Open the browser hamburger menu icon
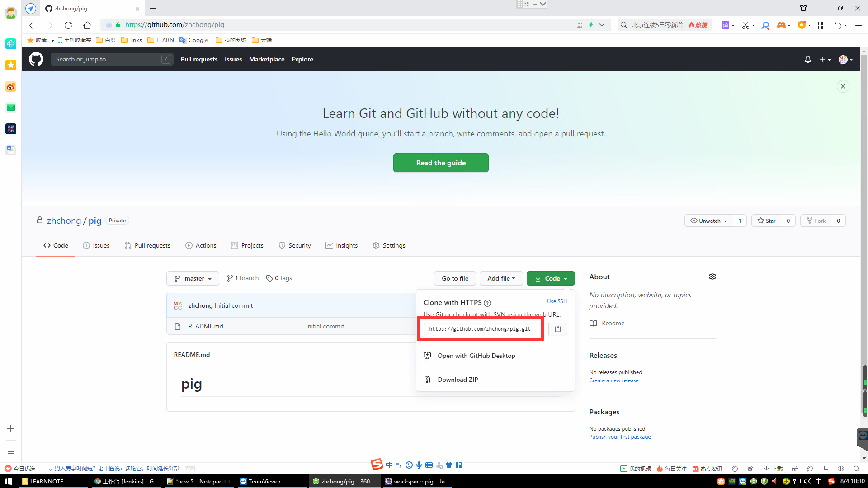The width and height of the screenshot is (868, 488). coord(858,25)
